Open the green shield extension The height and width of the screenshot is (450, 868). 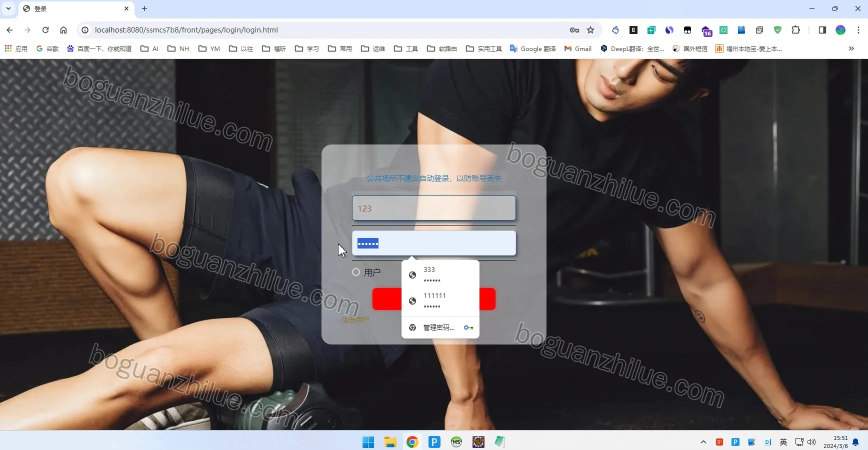coord(777,30)
